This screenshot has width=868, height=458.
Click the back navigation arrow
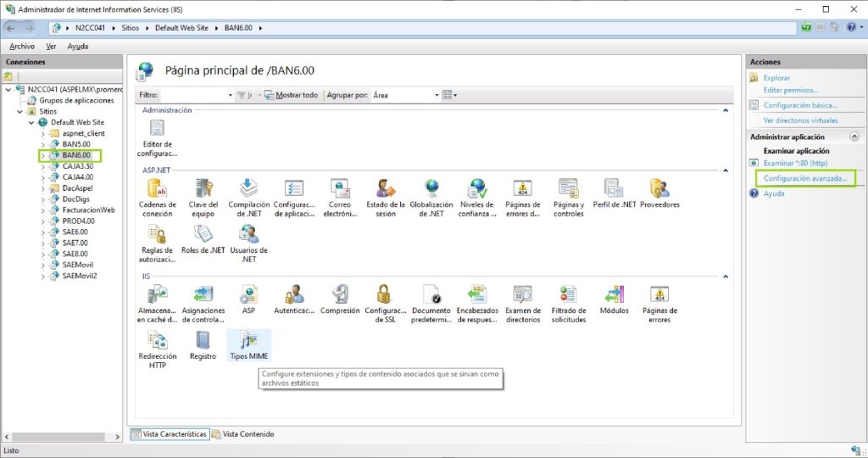(x=10, y=28)
